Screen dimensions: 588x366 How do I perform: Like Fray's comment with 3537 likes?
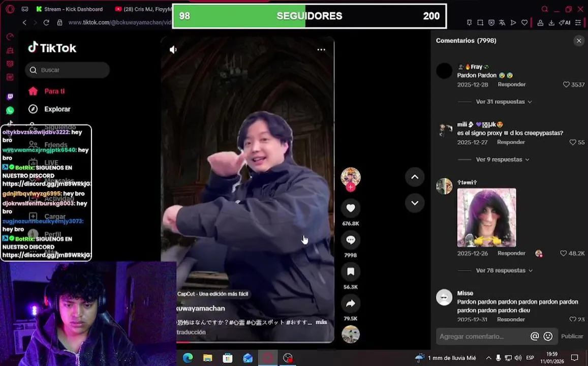[566, 85]
